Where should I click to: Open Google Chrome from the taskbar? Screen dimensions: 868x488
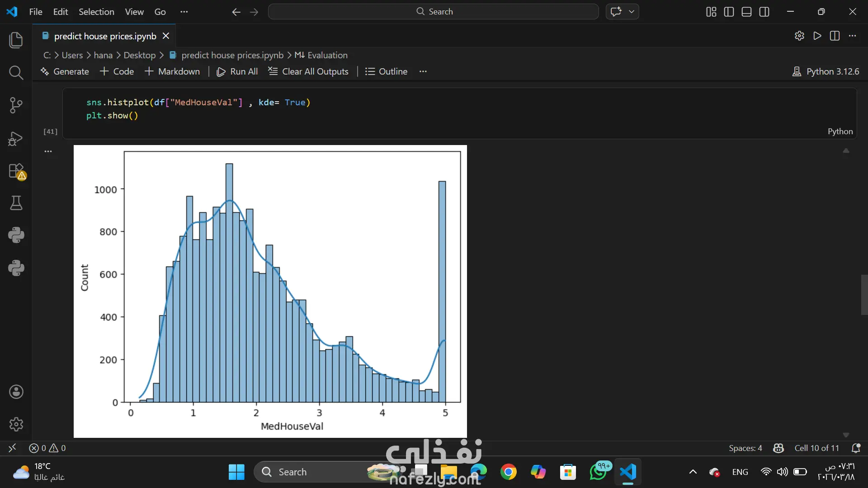509,472
